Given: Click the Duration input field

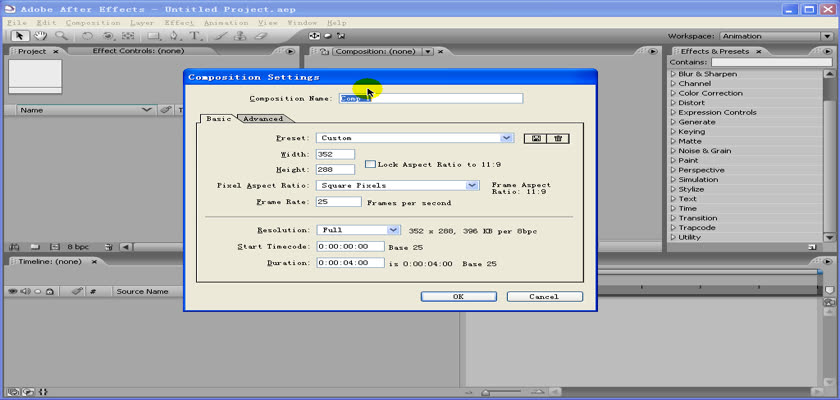Looking at the screenshot, I should [x=350, y=263].
